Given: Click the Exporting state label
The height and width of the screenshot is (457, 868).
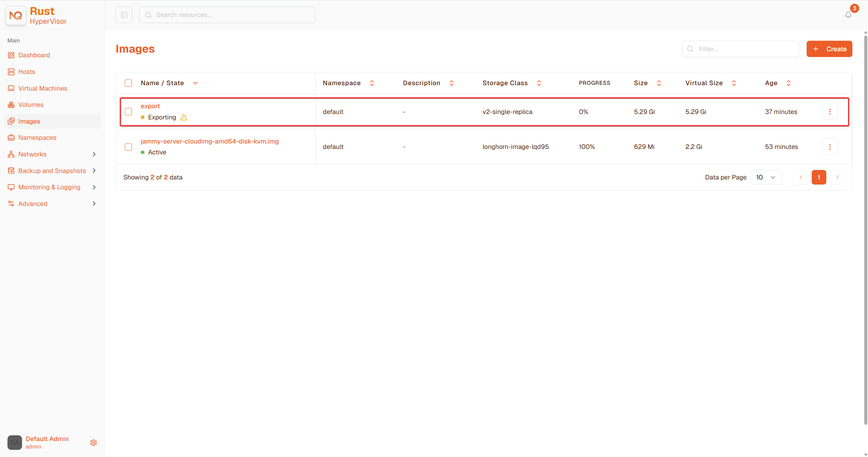Looking at the screenshot, I should pos(162,117).
